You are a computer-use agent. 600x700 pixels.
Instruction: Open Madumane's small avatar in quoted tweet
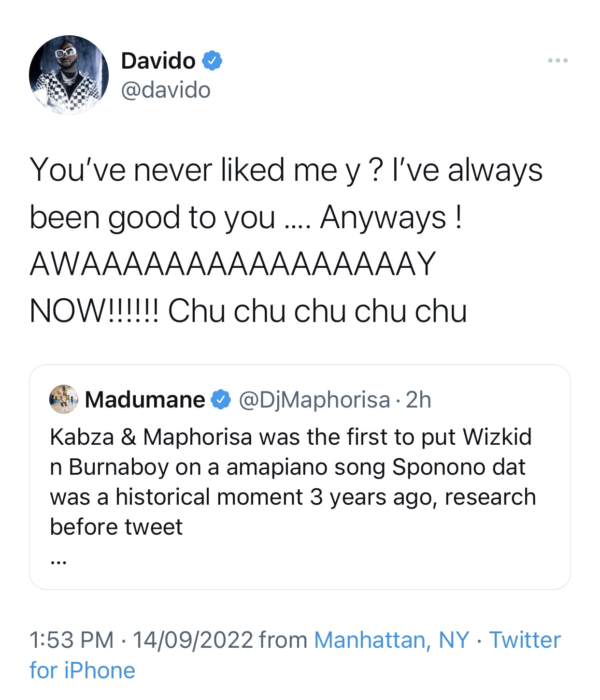tap(64, 399)
